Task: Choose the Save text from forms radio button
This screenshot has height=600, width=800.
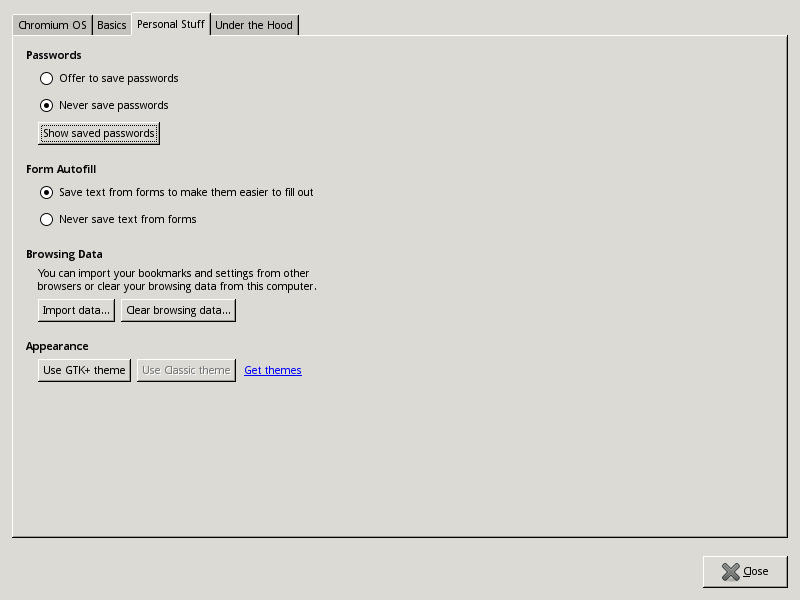Action: (x=46, y=192)
